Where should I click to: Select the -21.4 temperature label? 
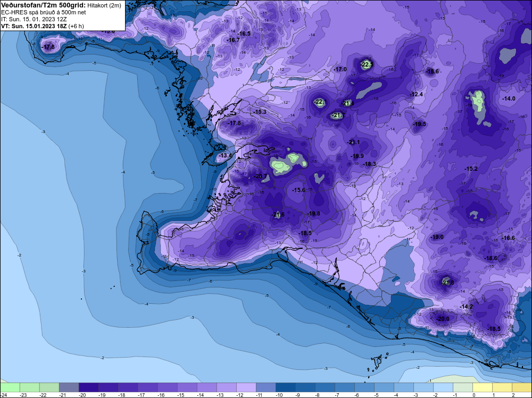[x=348, y=103]
